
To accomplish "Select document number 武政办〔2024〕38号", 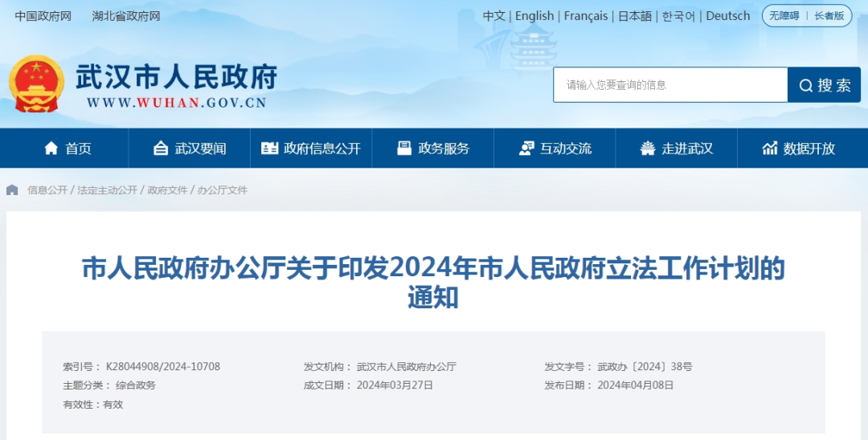I will (645, 366).
